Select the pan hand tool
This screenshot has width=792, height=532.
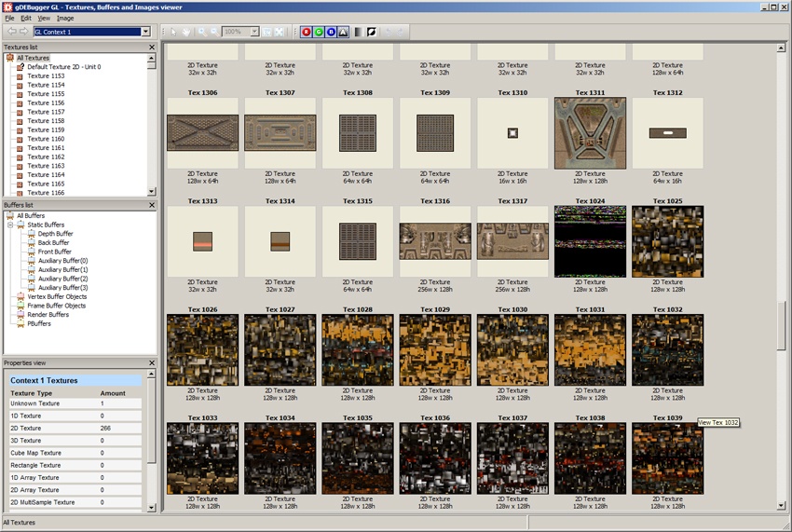click(186, 32)
